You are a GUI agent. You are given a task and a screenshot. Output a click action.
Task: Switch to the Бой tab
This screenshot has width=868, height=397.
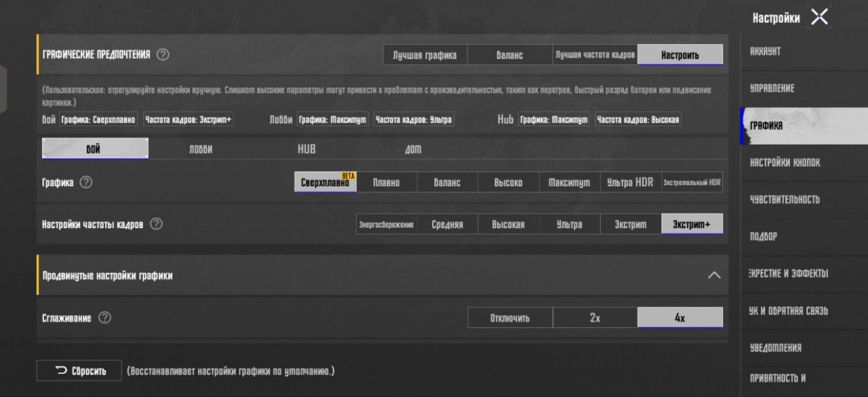click(95, 149)
